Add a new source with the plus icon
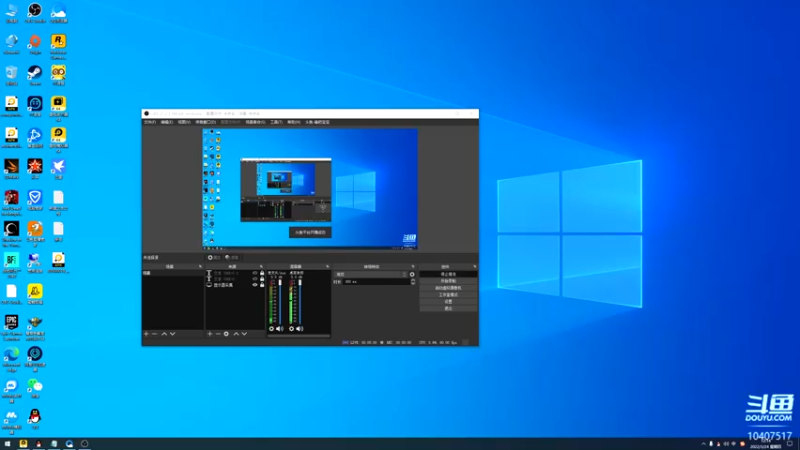 [x=210, y=334]
